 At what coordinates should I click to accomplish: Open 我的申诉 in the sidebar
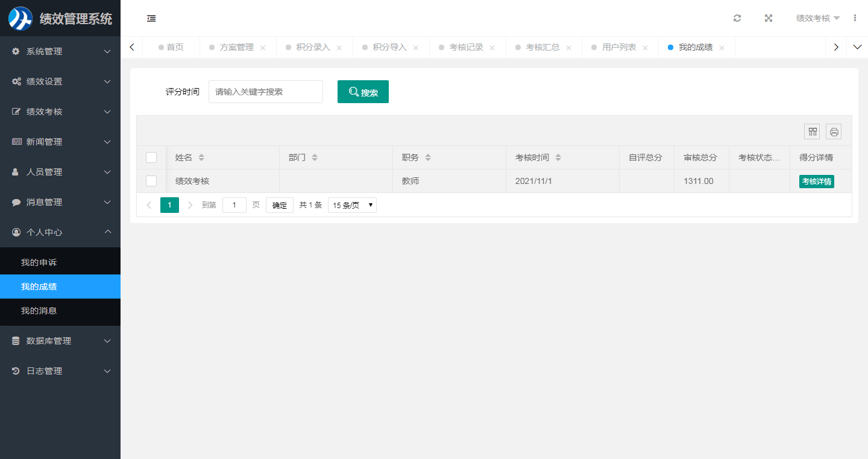pyautogui.click(x=39, y=262)
